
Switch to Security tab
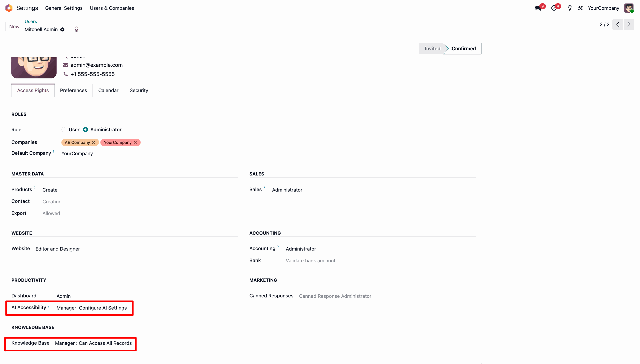coord(139,90)
